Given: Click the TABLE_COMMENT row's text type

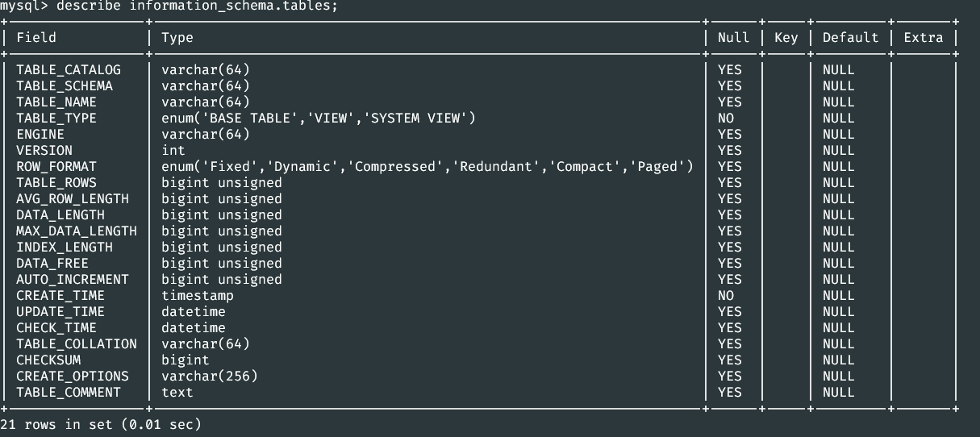Looking at the screenshot, I should [x=177, y=393].
